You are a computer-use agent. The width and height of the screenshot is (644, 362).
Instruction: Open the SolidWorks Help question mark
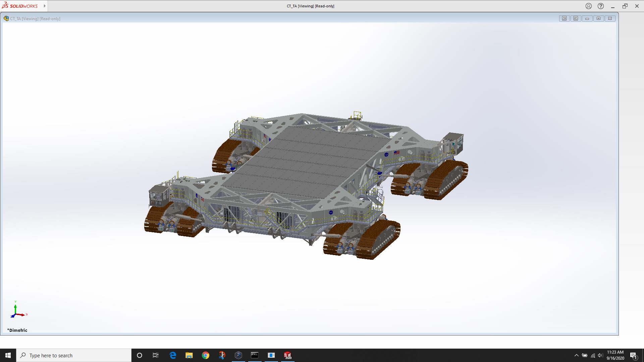[601, 6]
